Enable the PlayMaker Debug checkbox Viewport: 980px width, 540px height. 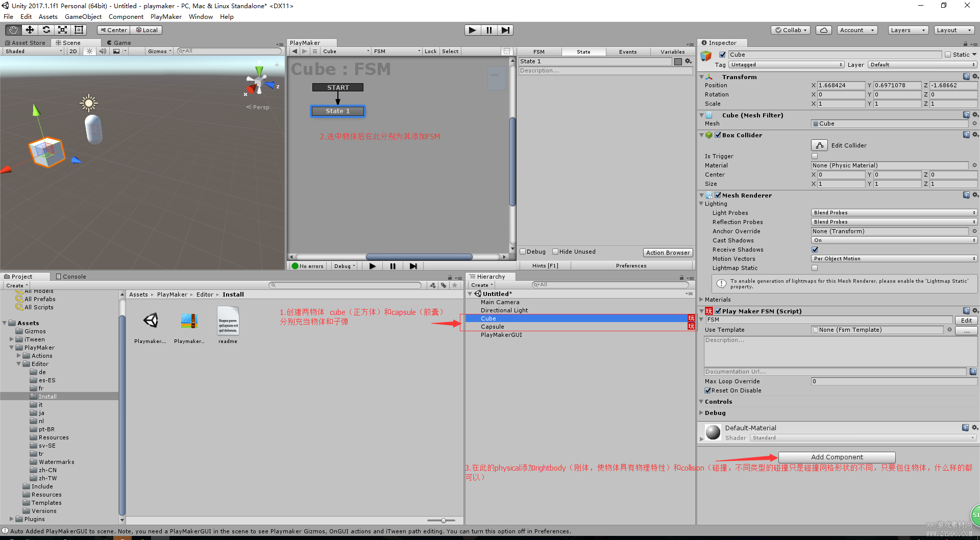click(523, 252)
